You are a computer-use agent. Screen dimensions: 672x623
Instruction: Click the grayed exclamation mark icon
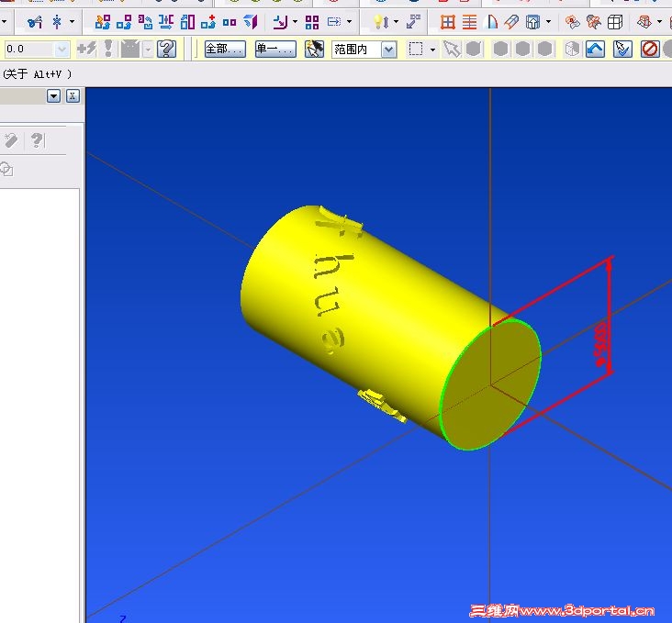click(108, 49)
